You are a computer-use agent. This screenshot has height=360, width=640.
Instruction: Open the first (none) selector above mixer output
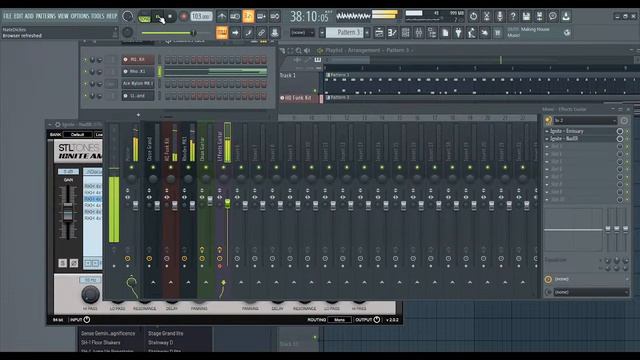(x=591, y=279)
